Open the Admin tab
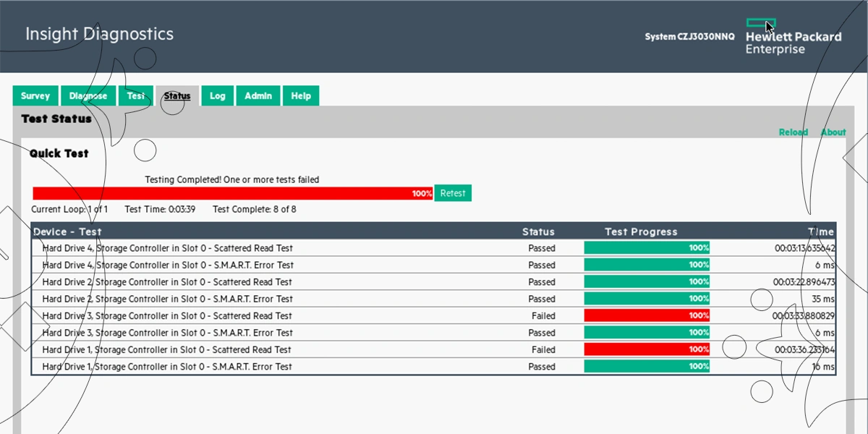Viewport: 868px width, 434px height. pyautogui.click(x=258, y=96)
